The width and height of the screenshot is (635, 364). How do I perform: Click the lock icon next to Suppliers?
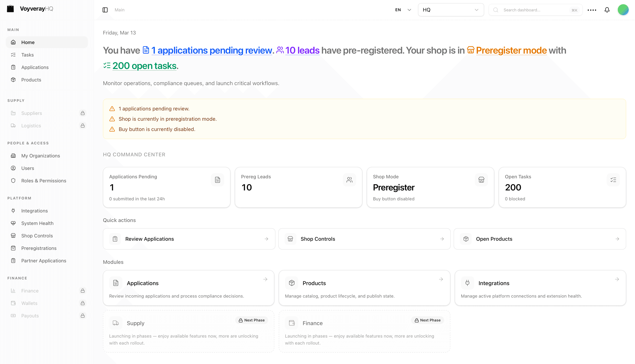[83, 113]
